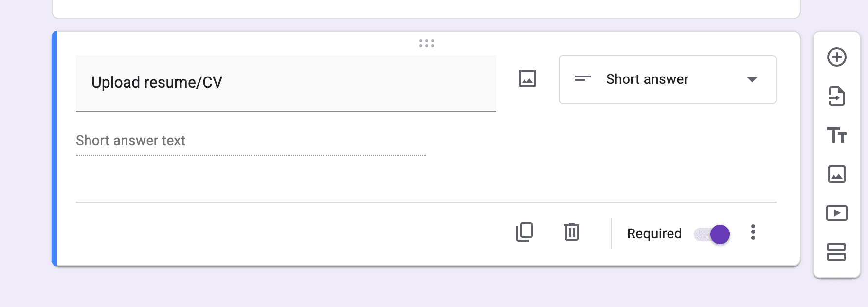This screenshot has height=307, width=868.
Task: Duplicate the Upload resume/CV question
Action: 524,232
